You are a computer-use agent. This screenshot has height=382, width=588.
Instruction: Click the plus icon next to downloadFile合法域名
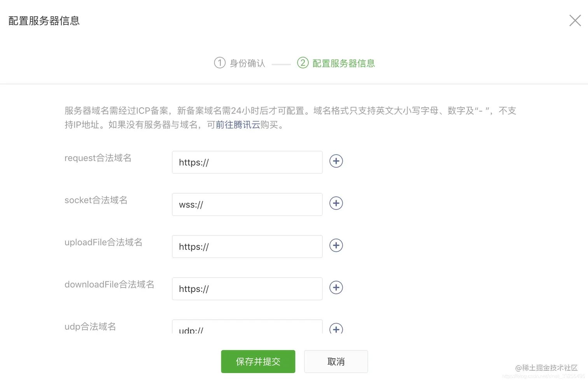(336, 288)
